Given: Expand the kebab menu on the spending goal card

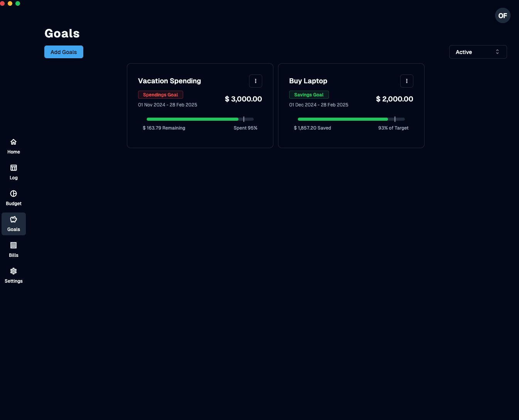Looking at the screenshot, I should pyautogui.click(x=256, y=81).
